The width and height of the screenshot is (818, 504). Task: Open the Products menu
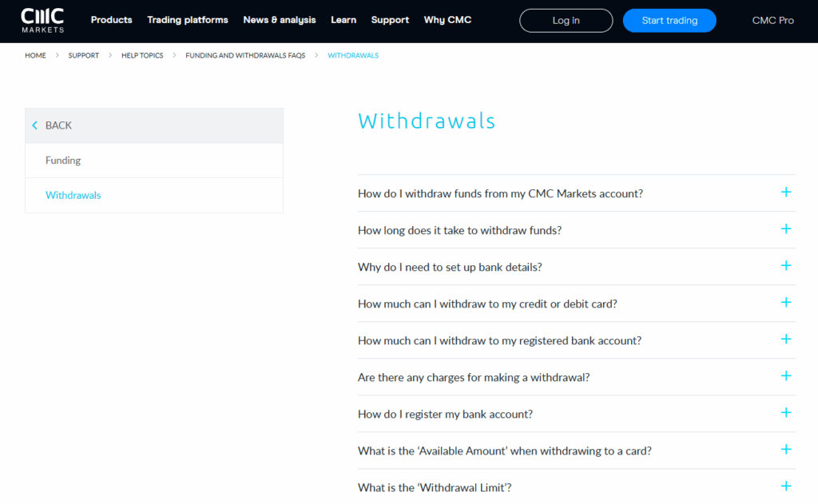(111, 20)
